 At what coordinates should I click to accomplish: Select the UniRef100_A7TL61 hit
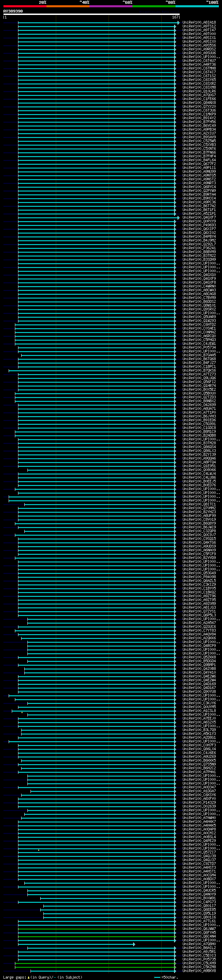pos(199,921)
